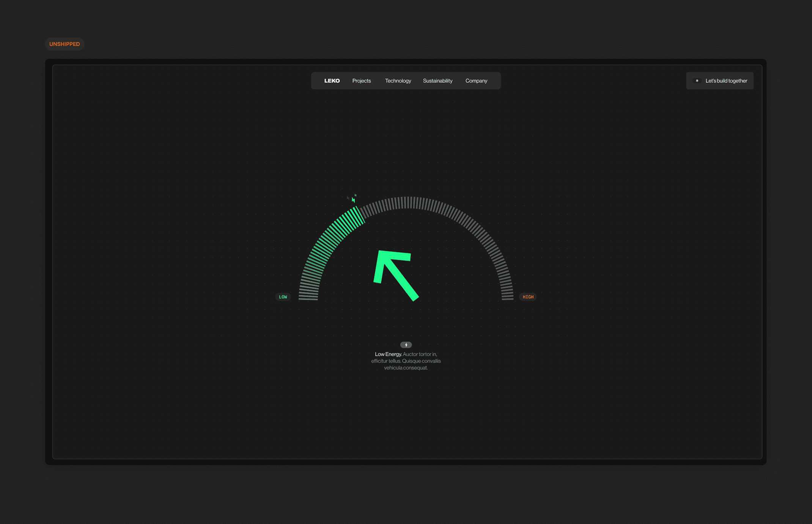Click the Low Energy heading text
The width and height of the screenshot is (812, 524).
tap(388, 354)
